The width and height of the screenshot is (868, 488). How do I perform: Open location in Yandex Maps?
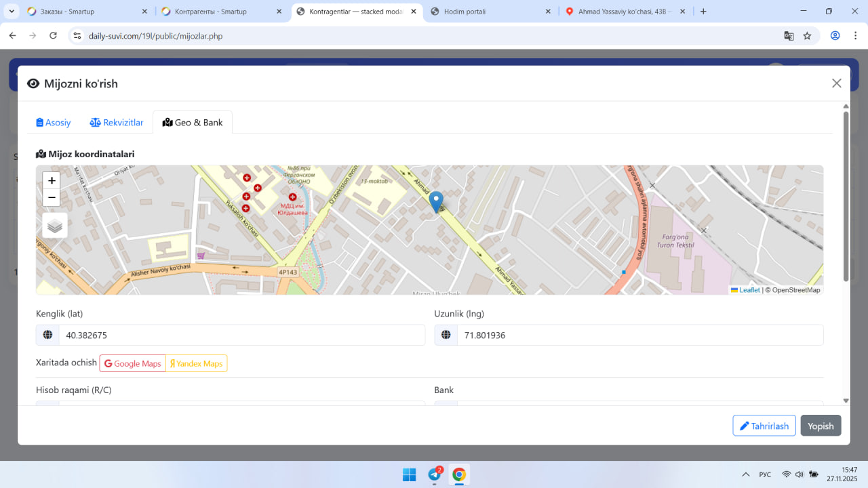(x=197, y=364)
